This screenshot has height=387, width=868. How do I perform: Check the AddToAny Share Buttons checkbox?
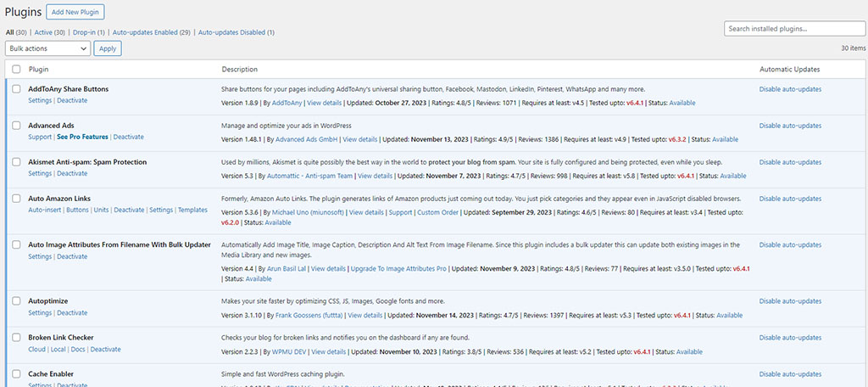[x=17, y=89]
